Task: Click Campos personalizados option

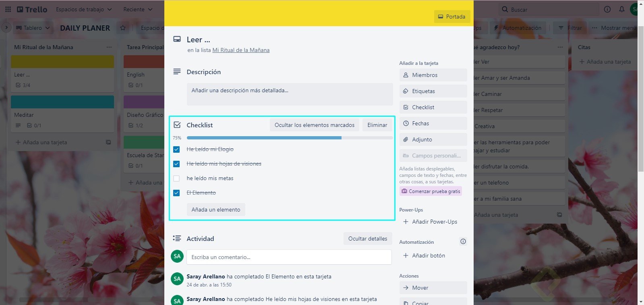Action: click(433, 156)
